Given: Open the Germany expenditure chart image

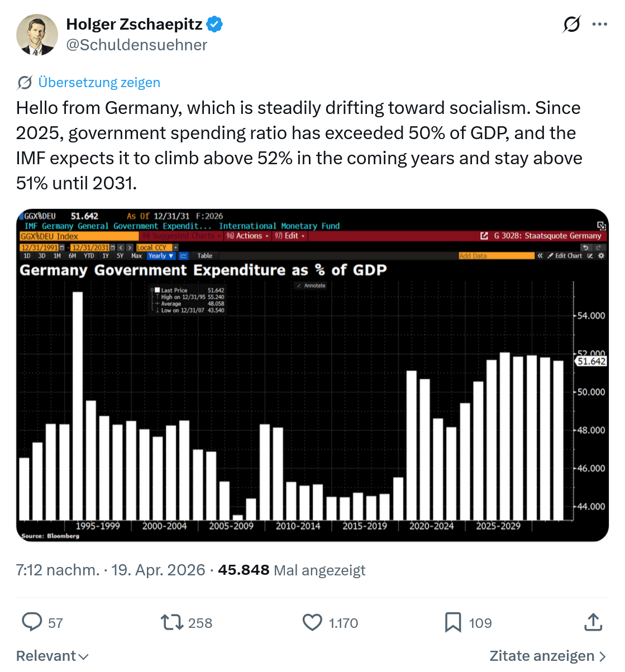Looking at the screenshot, I should 312,375.
